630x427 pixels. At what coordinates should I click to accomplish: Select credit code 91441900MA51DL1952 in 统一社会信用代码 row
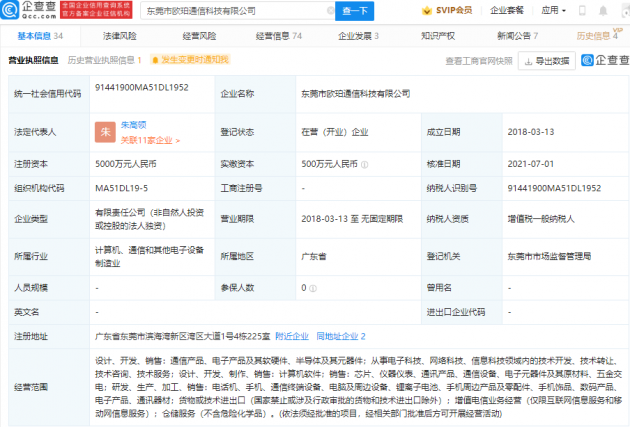click(x=141, y=88)
